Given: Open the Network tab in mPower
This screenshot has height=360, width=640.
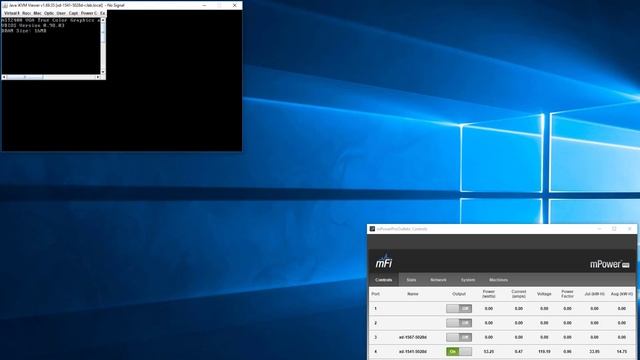Looking at the screenshot, I should (438, 280).
